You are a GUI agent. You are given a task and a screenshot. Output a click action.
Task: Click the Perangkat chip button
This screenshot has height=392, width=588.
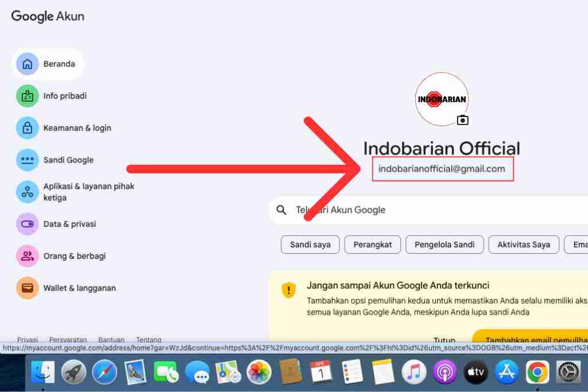373,244
